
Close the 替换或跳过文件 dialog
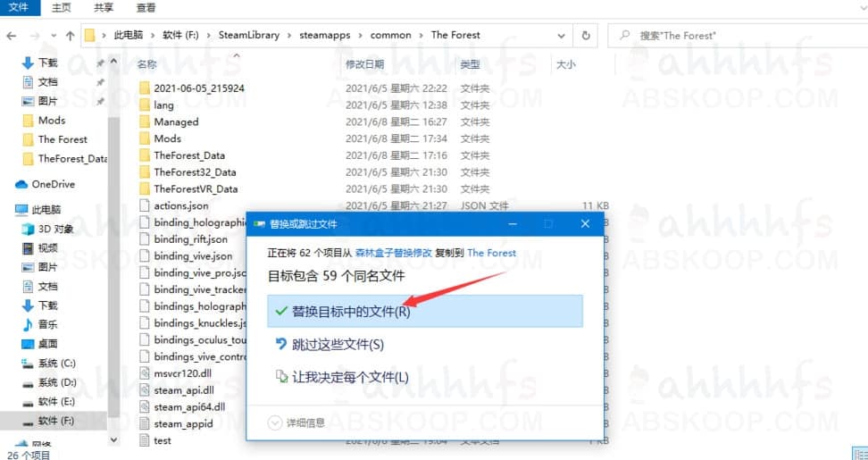pyautogui.click(x=585, y=224)
